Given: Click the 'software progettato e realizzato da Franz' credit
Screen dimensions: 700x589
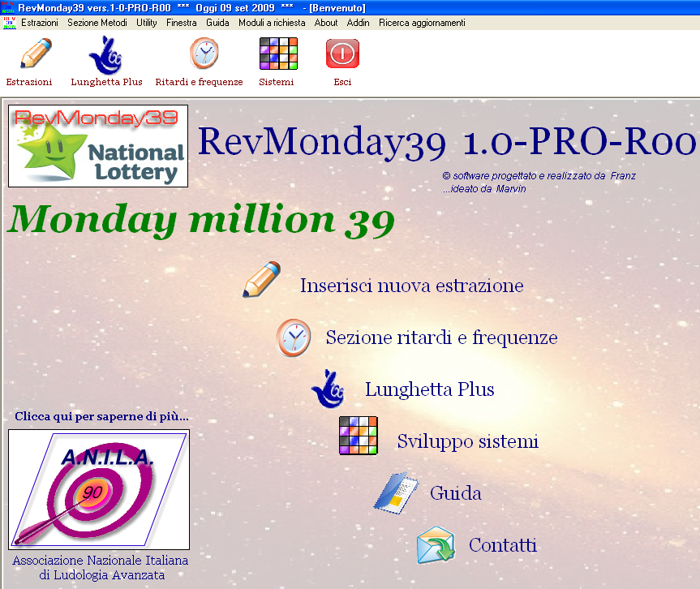Looking at the screenshot, I should pos(539,175).
